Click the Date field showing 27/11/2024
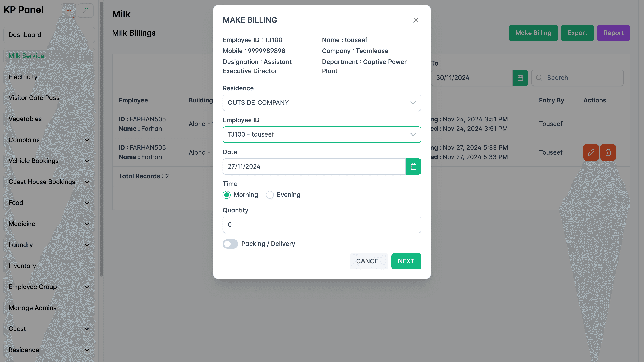Screen dimensions: 644x362 pos(314,166)
